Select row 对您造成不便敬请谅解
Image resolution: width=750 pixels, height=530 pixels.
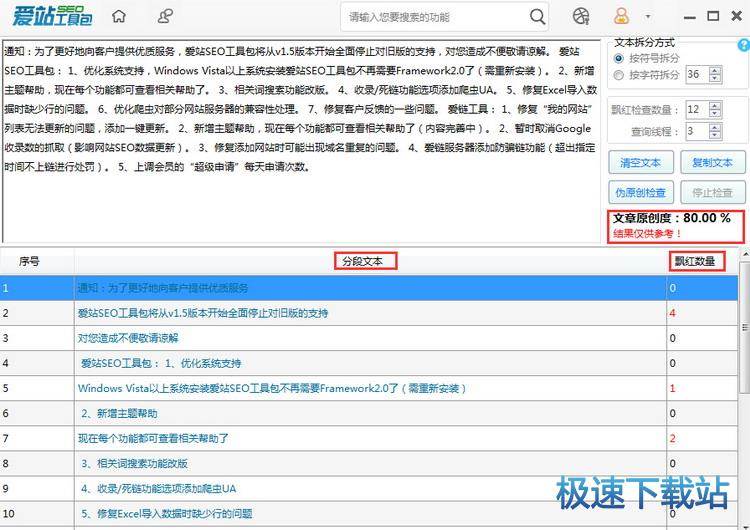point(369,338)
